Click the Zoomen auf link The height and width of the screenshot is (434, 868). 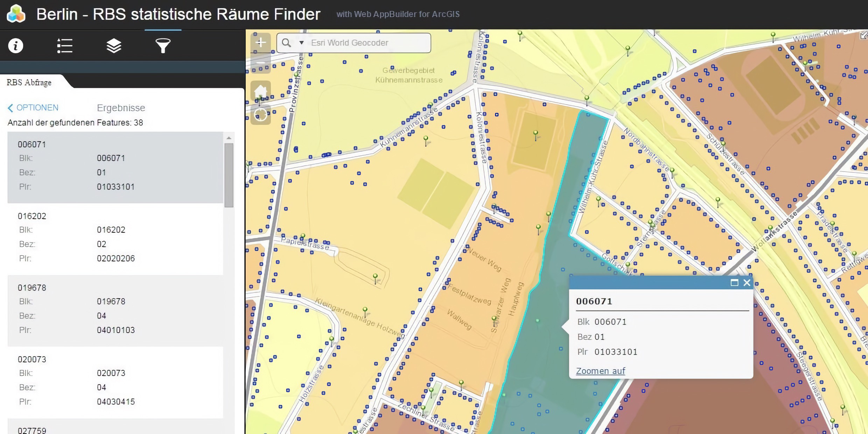[x=600, y=371]
